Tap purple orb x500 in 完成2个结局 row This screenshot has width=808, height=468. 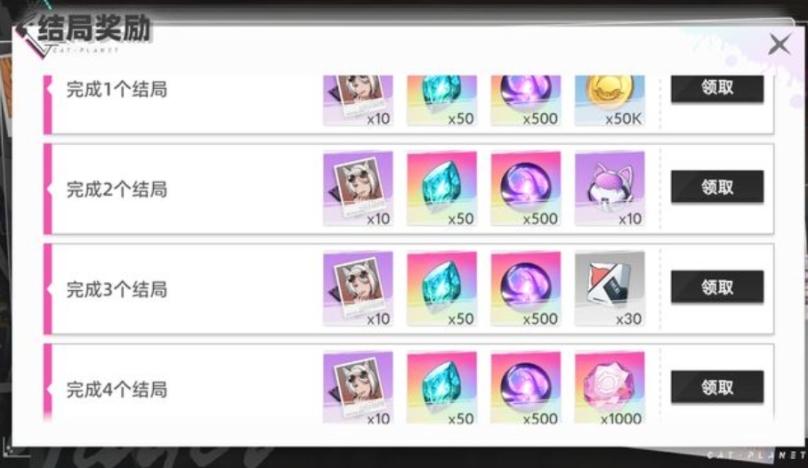[526, 188]
